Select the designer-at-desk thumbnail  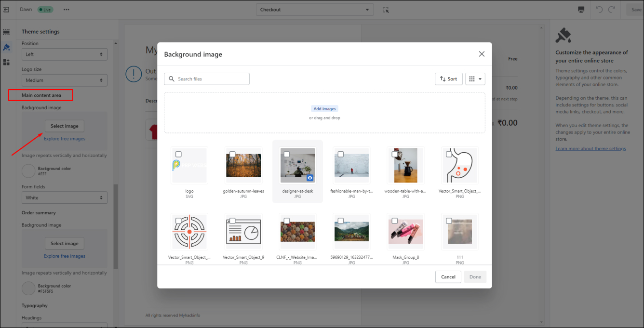click(297, 165)
